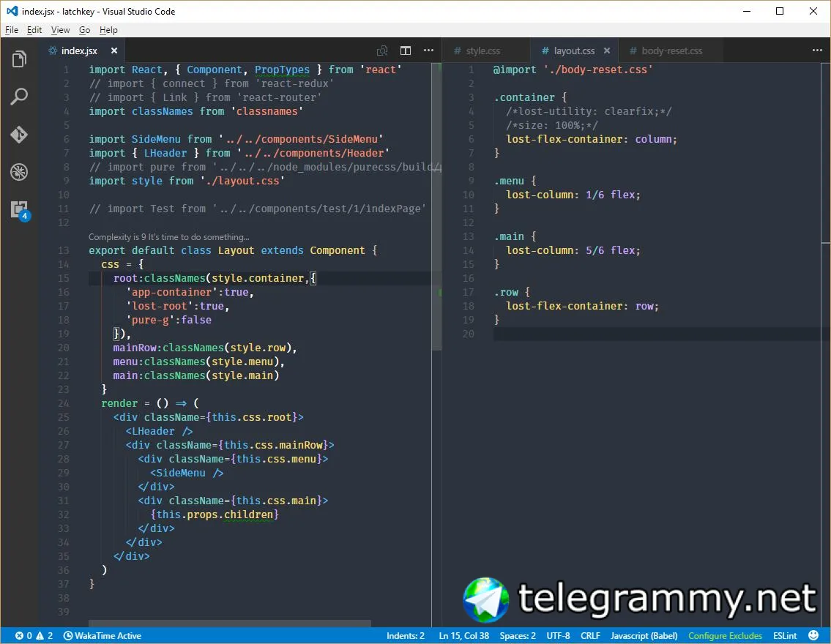
Task: Open more actions menu for right editor group
Action: pos(817,50)
